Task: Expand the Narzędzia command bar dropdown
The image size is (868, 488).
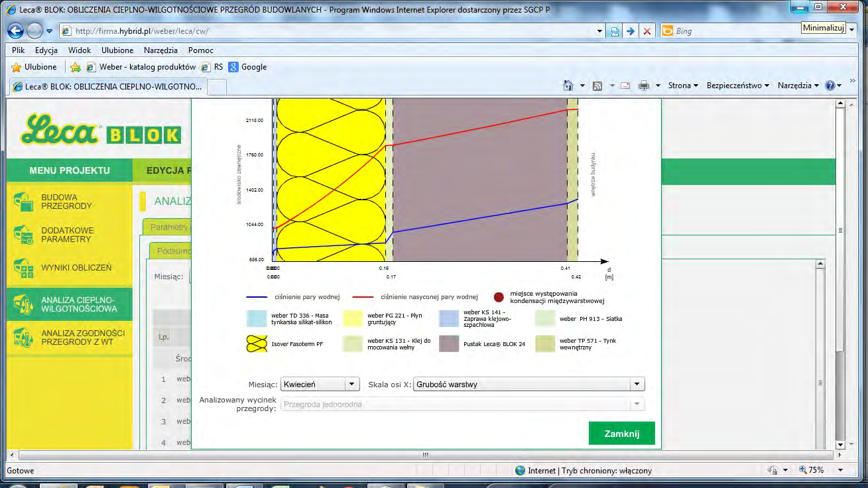Action: (x=798, y=86)
